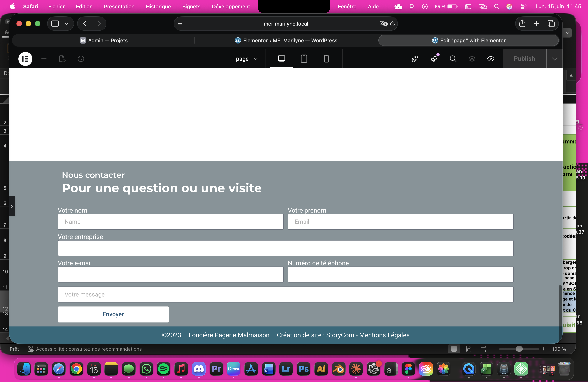588x382 pixels.
Task: Toggle Safari sidebar button
Action: pyautogui.click(x=55, y=24)
